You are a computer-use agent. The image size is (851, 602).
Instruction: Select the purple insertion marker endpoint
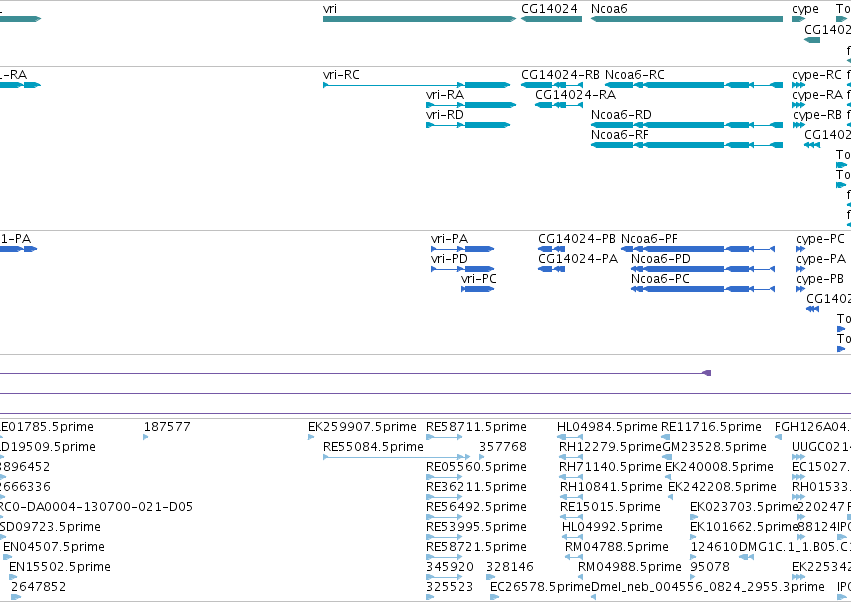(x=707, y=373)
